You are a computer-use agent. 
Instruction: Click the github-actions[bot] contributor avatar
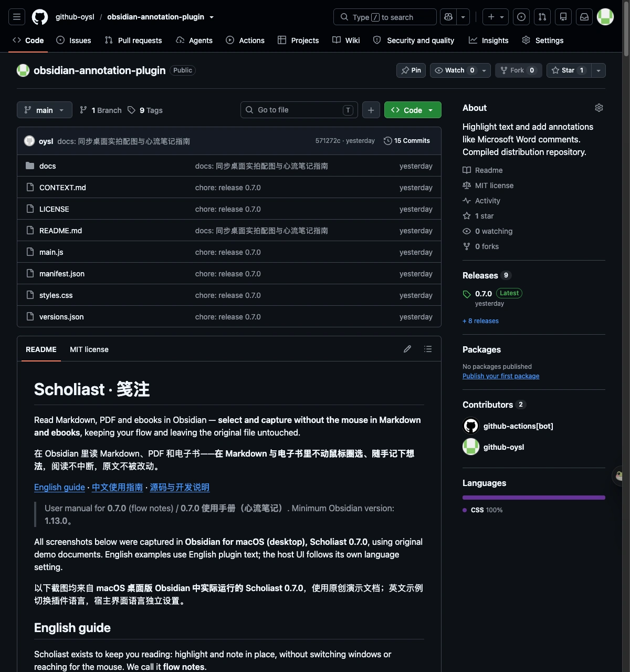click(x=471, y=426)
